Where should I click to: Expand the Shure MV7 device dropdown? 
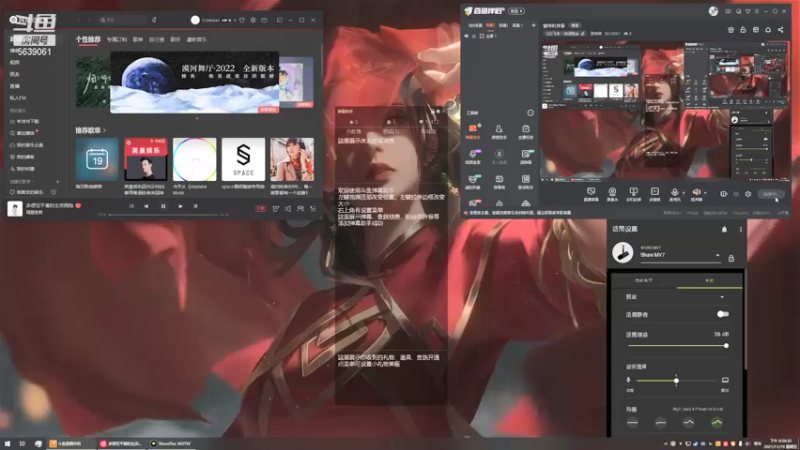pyautogui.click(x=717, y=255)
